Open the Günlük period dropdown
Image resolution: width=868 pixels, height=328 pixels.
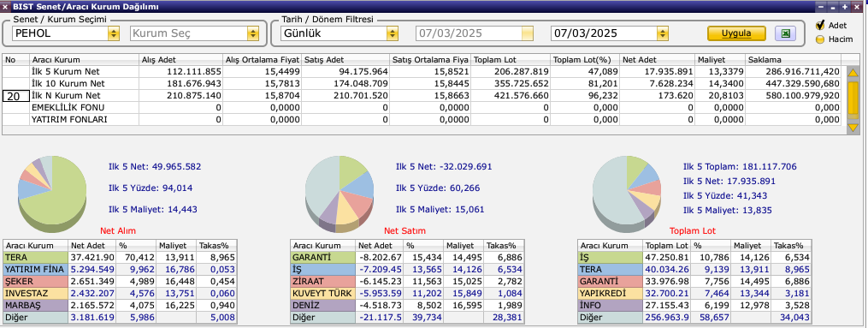tap(392, 33)
